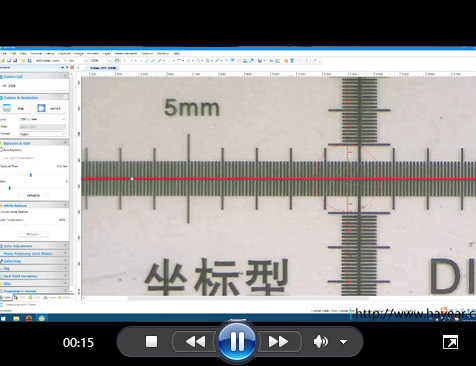Screen dimensions: 476x366
Task: Pause the video with the blue pause button
Action: (x=237, y=342)
